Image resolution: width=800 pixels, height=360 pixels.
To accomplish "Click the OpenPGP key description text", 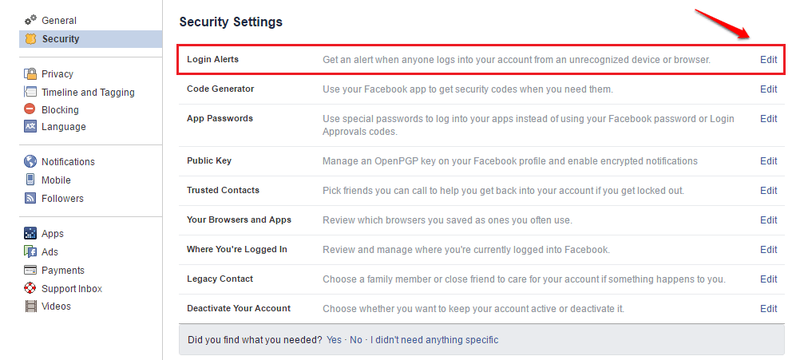I will point(510,161).
